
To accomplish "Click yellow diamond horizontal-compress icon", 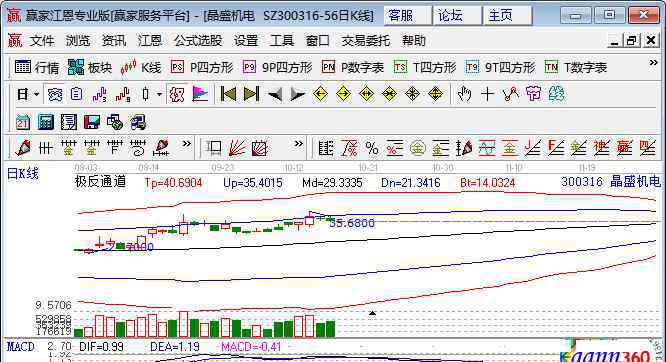I will click(389, 94).
